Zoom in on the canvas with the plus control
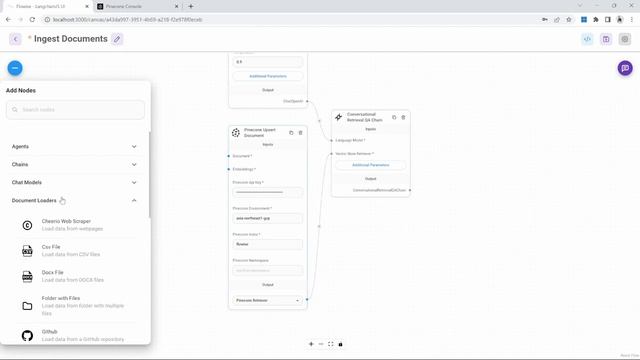 click(x=311, y=344)
